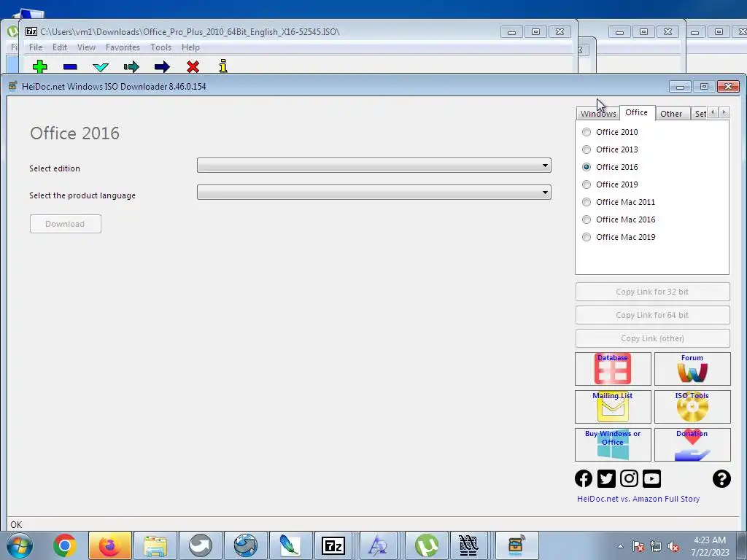Open the Instagram icon

(629, 478)
